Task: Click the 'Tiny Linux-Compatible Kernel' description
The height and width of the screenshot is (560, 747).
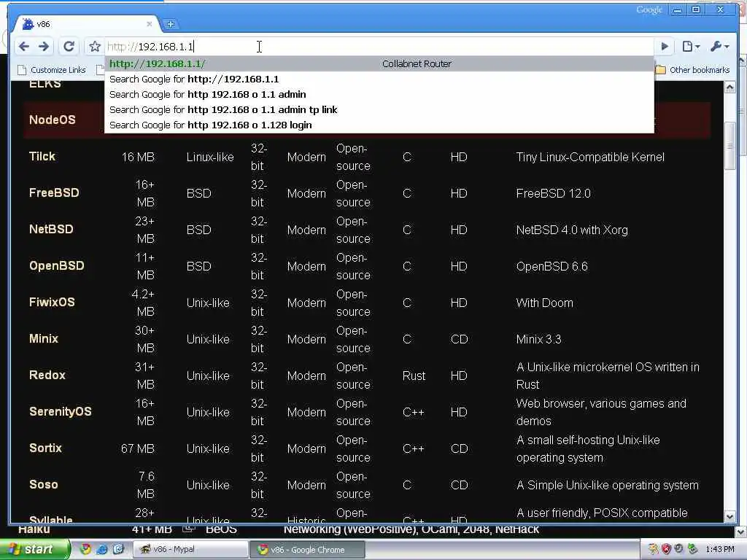Action: (x=590, y=157)
